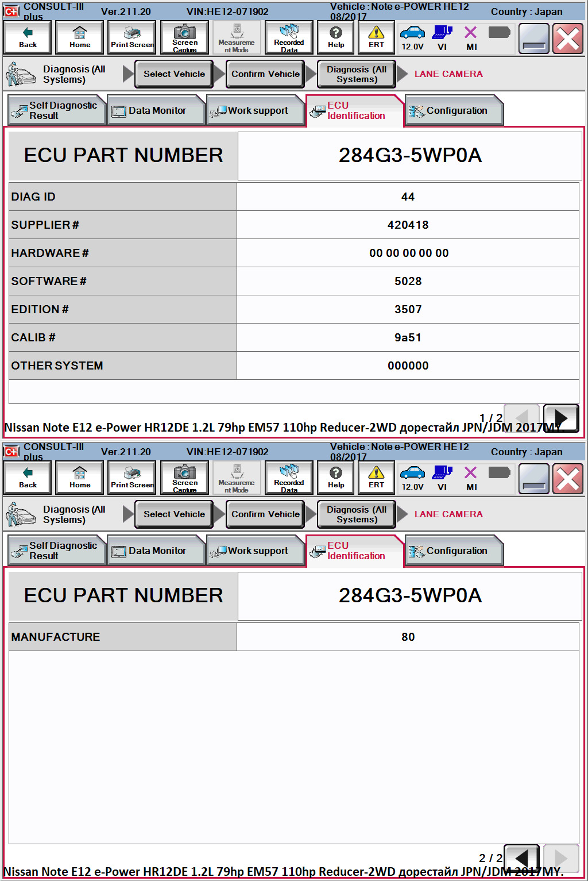This screenshot has height=881, width=588.
Task: Click Screen Capture in the upper window
Action: tap(184, 37)
